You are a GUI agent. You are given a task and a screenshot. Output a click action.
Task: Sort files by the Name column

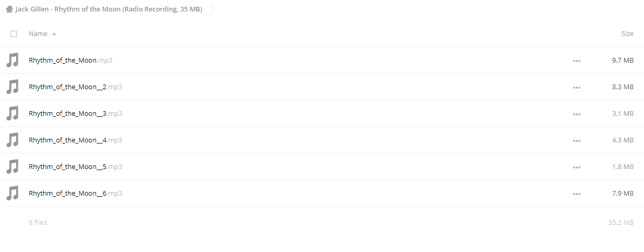point(38,33)
